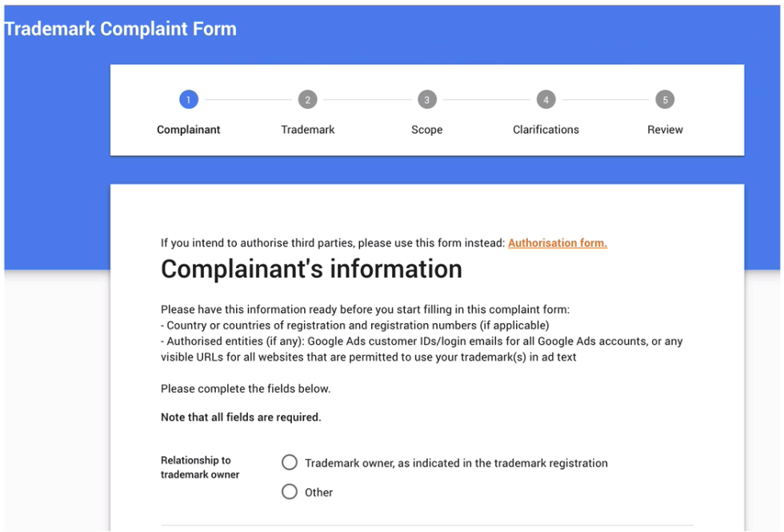Screen dimensions: 784x532
Task: Open the step 5 circle icon
Action: (665, 99)
